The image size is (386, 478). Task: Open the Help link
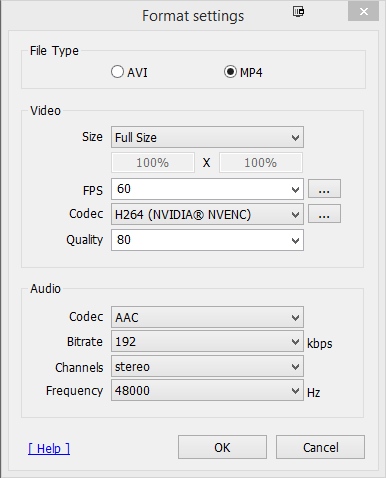pyautogui.click(x=49, y=448)
